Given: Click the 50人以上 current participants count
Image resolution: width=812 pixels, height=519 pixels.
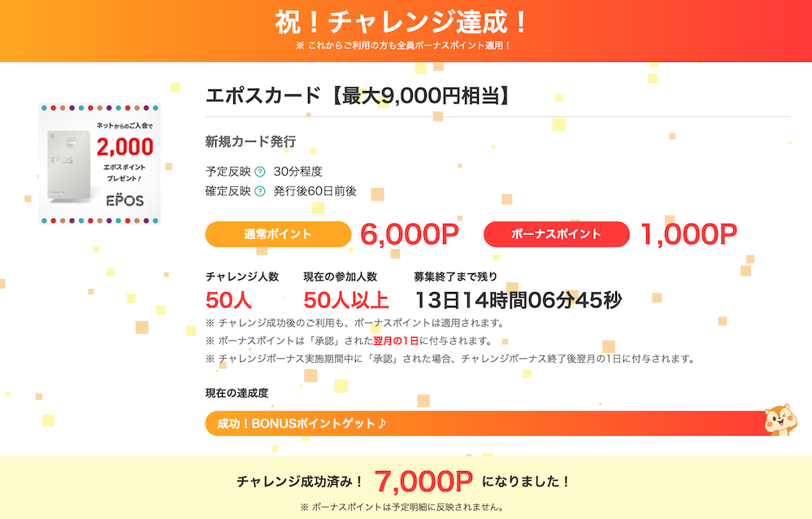Looking at the screenshot, I should coord(346,300).
